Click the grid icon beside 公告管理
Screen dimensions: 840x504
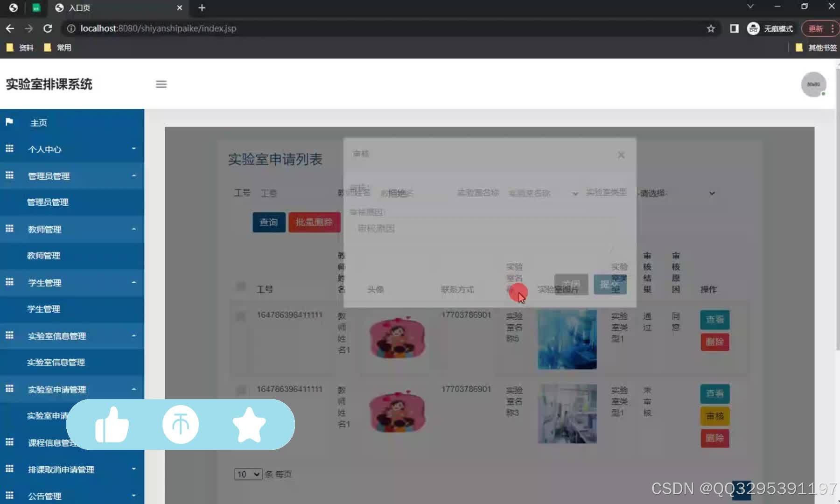coord(9,495)
